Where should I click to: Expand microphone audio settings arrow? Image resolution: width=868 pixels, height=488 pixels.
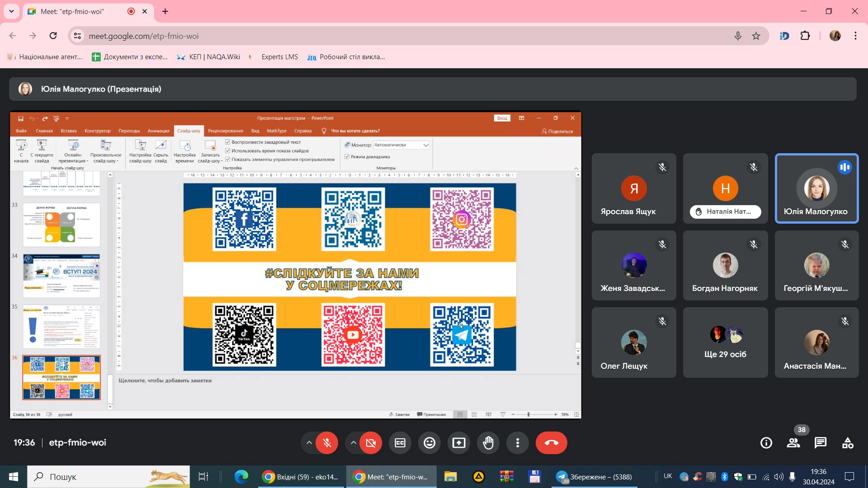click(x=309, y=443)
